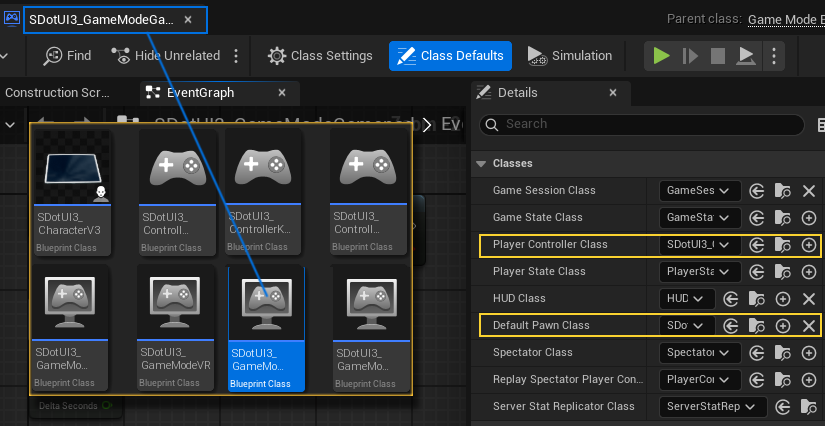
Task: Clear the Default Pawn Class value
Action: pyautogui.click(x=809, y=325)
